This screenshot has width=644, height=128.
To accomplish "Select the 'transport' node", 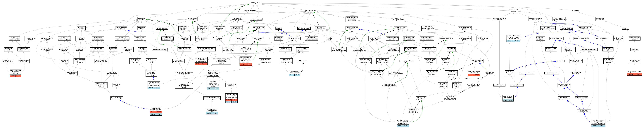I will [625, 28].
